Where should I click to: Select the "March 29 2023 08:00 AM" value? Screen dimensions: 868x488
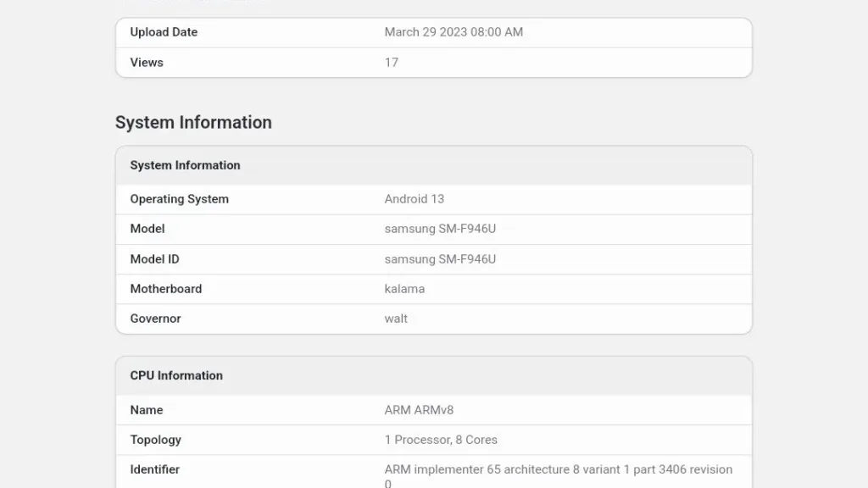click(453, 32)
